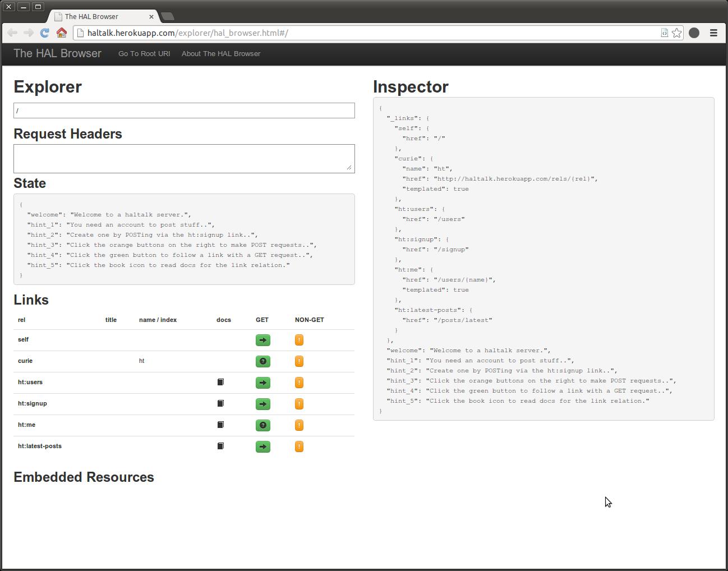The height and width of the screenshot is (571, 728).
Task: Open About The HAL Browser
Action: click(x=221, y=53)
